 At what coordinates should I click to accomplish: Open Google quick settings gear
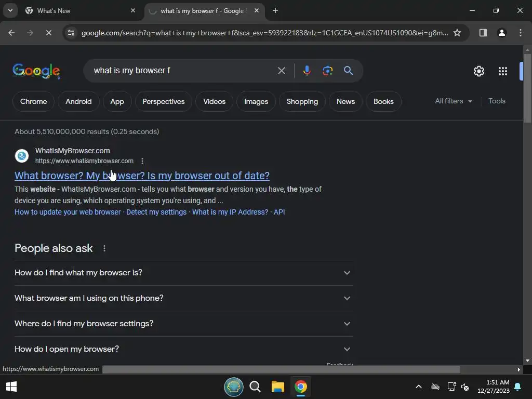click(478, 71)
